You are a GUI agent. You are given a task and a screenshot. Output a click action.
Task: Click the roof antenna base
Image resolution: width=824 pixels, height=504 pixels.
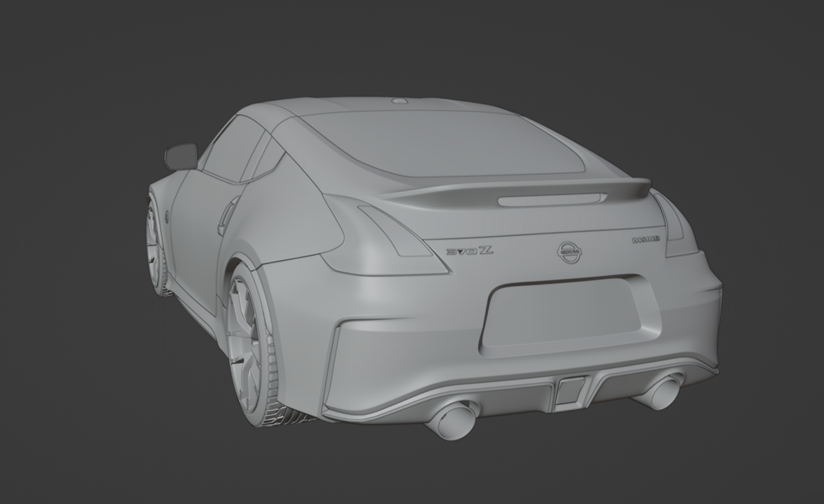point(401,101)
